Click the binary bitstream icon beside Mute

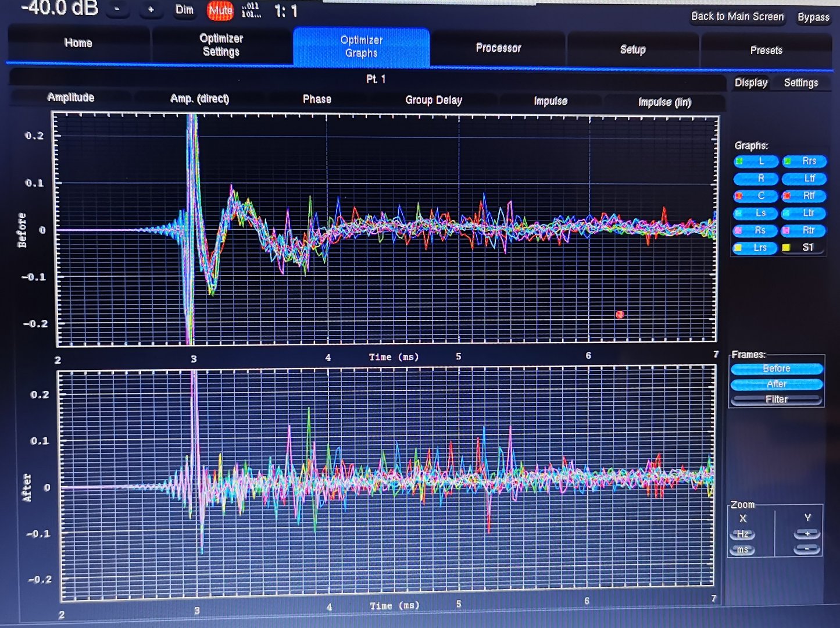pyautogui.click(x=251, y=10)
